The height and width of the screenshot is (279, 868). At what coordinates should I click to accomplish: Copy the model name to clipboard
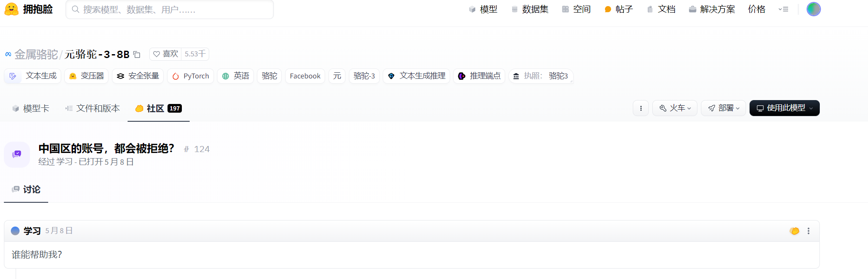(137, 55)
